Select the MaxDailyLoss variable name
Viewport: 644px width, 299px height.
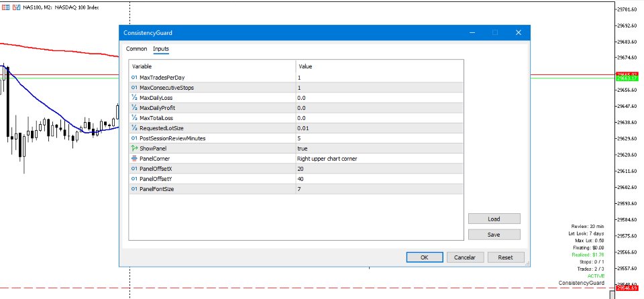coord(156,98)
